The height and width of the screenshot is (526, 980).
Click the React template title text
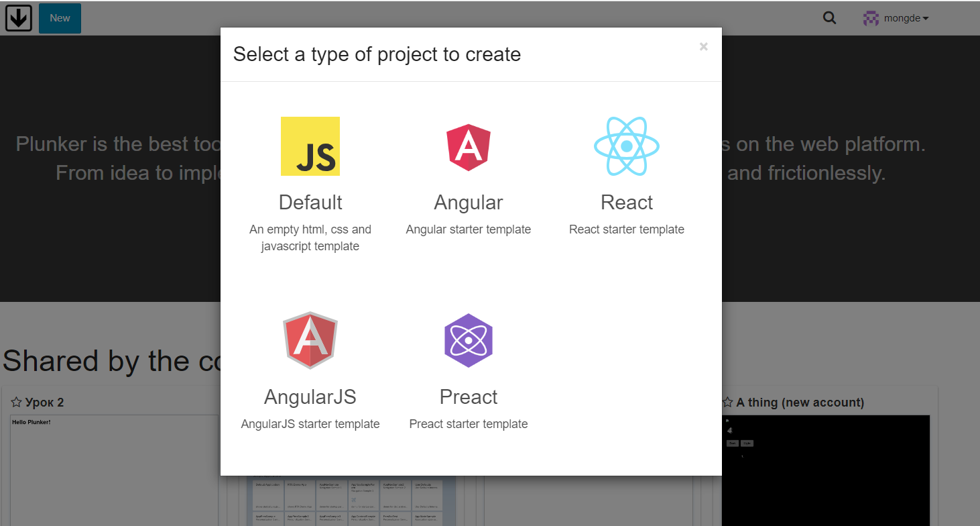(x=626, y=203)
